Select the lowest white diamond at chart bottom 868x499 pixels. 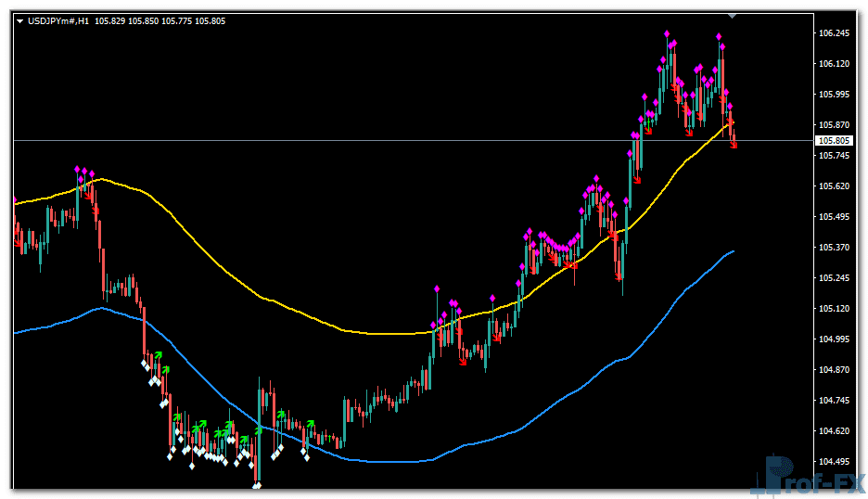257,483
